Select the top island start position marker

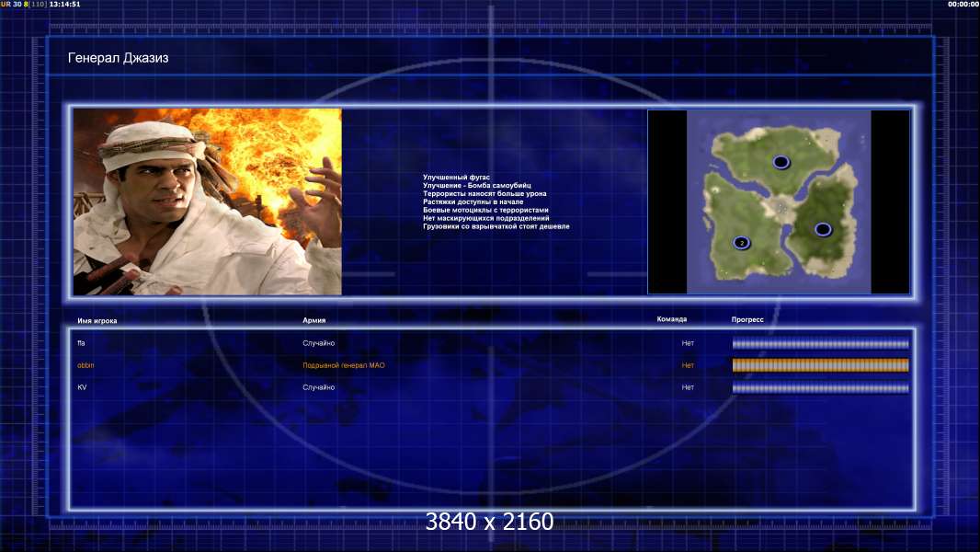[x=781, y=163]
